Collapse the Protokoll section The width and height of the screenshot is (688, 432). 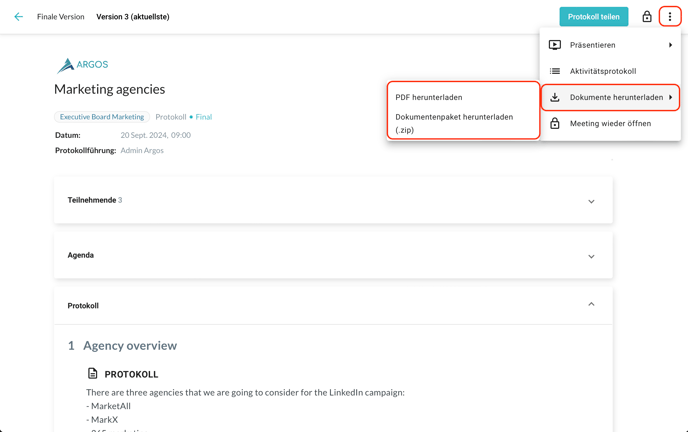click(x=591, y=305)
